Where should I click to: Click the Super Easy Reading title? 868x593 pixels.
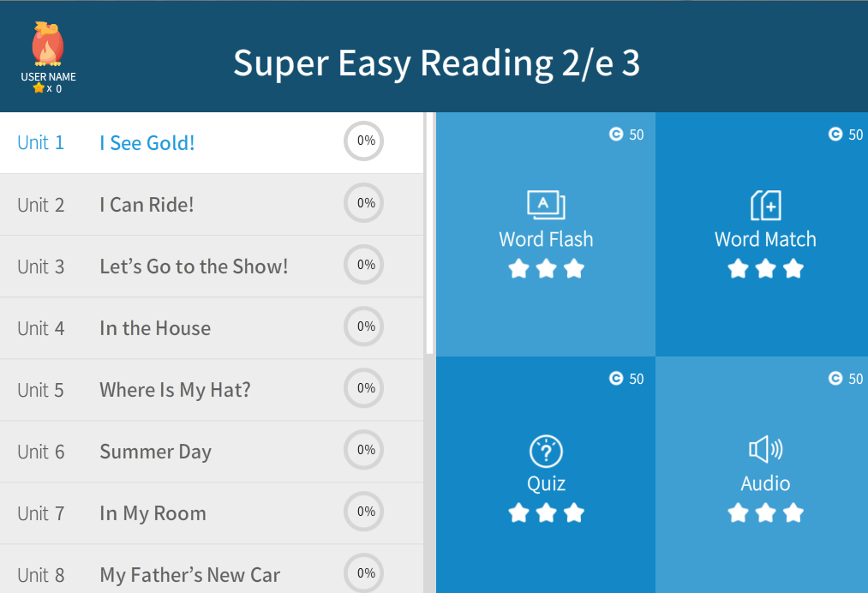coord(436,63)
